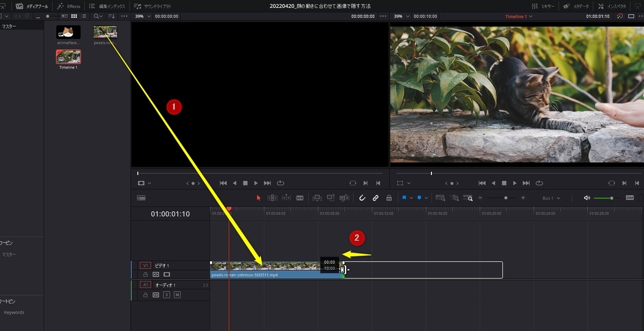Stop playback in source viewer
The image size is (644, 331).
pyautogui.click(x=245, y=183)
